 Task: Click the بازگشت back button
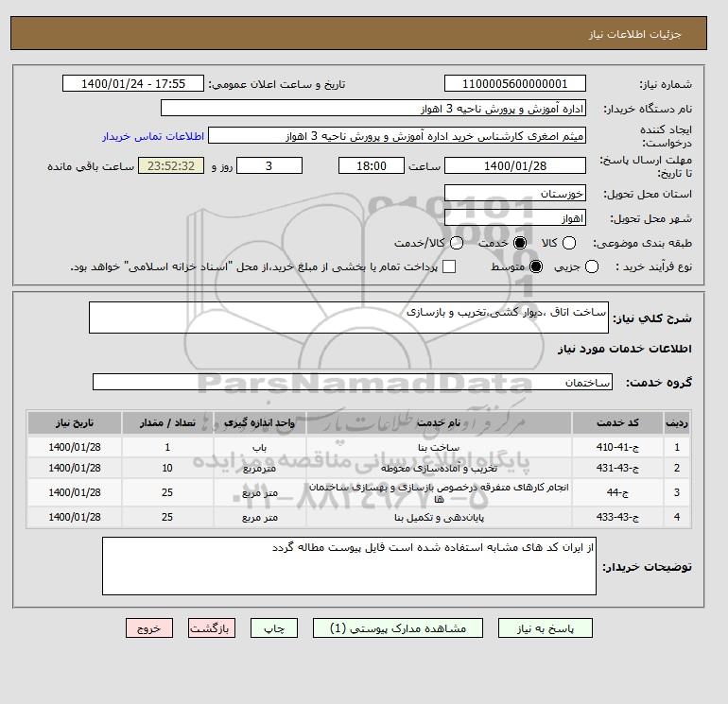[212, 628]
